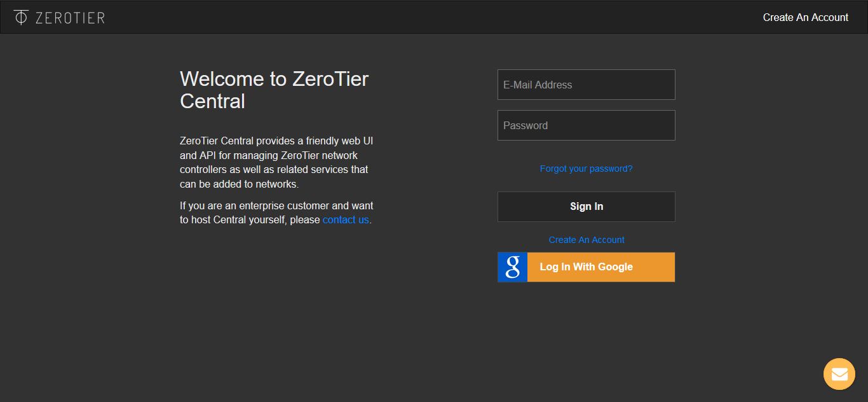
Task: Select the Google logo on the login button
Action: point(512,267)
